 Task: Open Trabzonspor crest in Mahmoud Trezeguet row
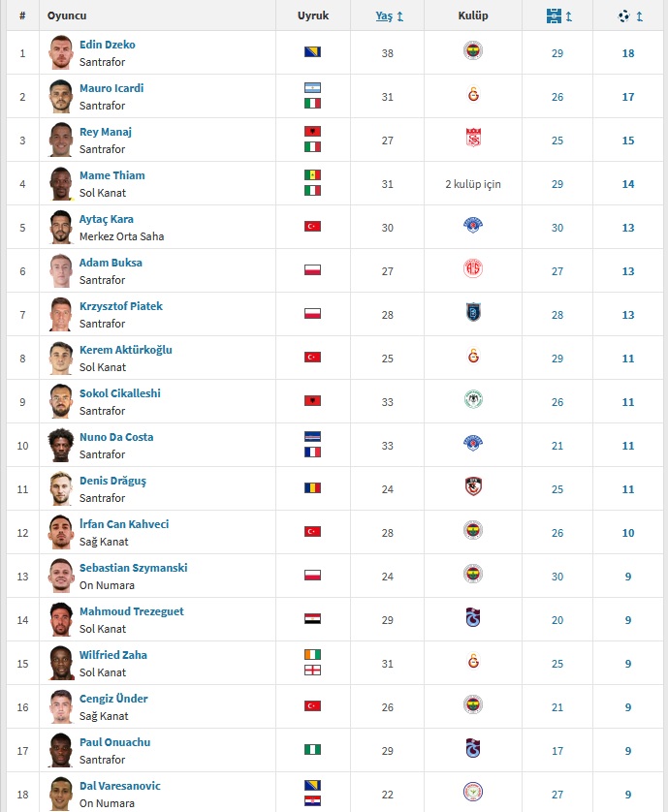pyautogui.click(x=472, y=617)
